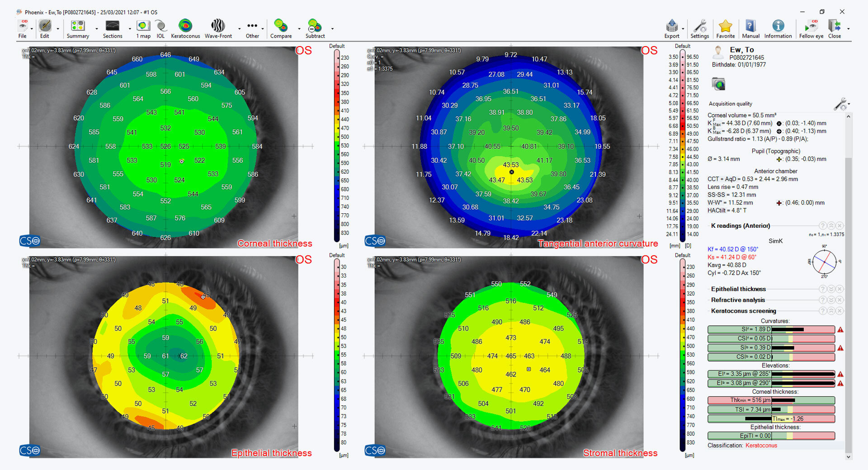Collapse the K readings (Anterior) section
The image size is (868, 470).
[831, 226]
